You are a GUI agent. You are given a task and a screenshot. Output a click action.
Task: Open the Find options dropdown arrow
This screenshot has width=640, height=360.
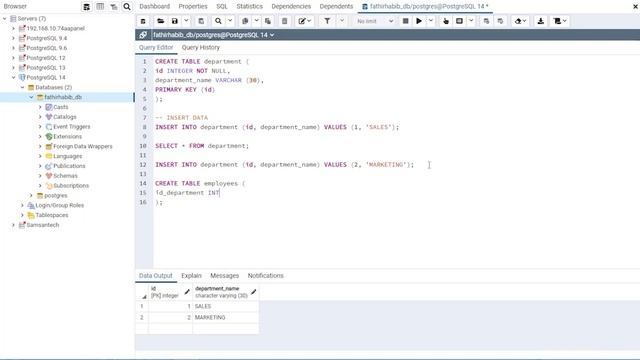point(230,21)
